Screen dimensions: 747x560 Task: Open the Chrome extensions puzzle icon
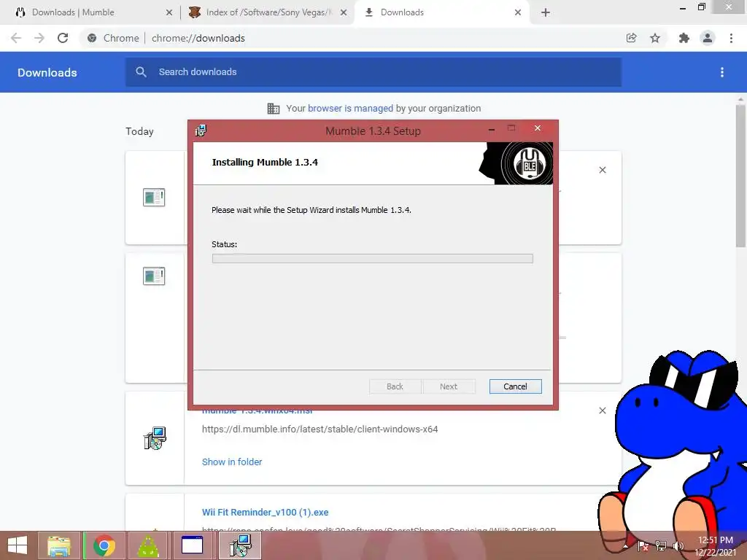[x=684, y=38]
